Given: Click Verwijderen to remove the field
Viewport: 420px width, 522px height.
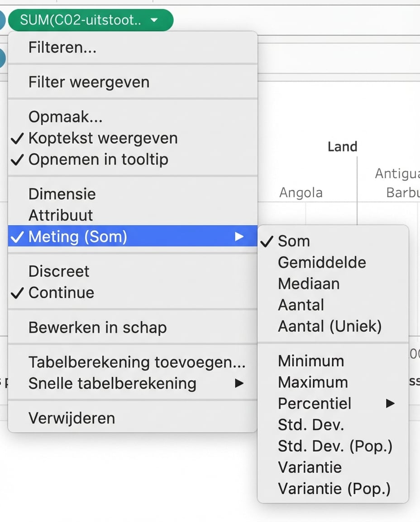Looking at the screenshot, I should point(72,418).
